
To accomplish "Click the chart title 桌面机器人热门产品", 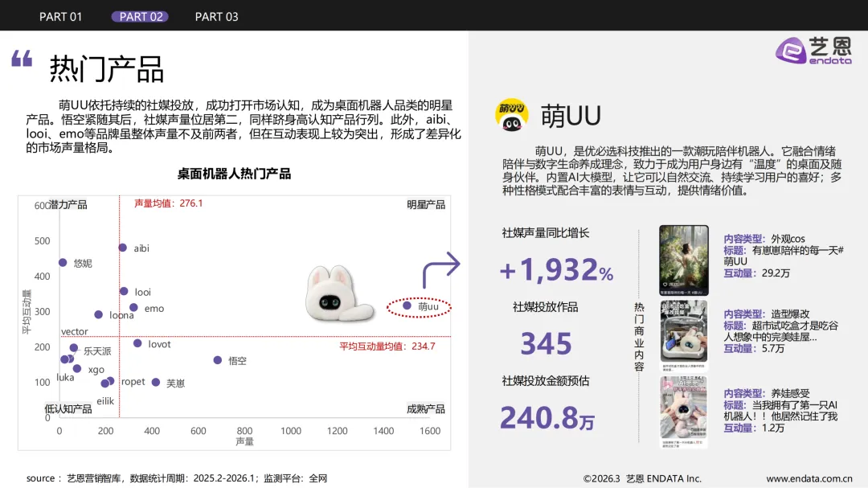I will click(234, 174).
